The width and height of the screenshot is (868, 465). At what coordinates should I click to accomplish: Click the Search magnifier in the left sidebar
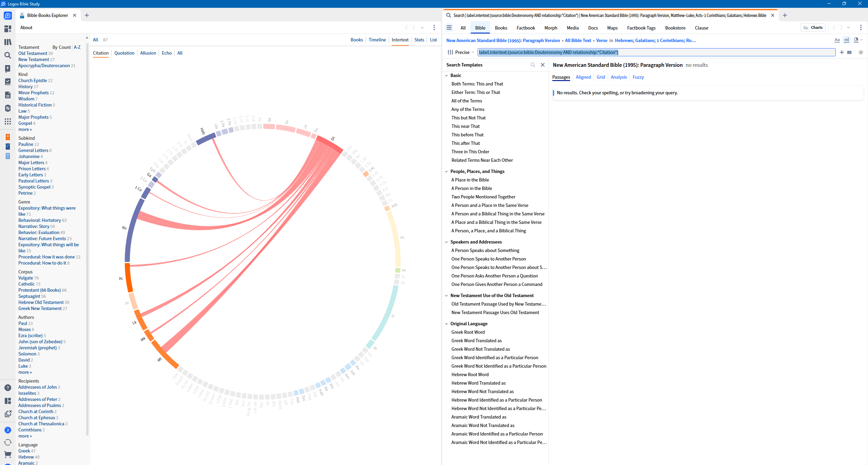[x=7, y=55]
